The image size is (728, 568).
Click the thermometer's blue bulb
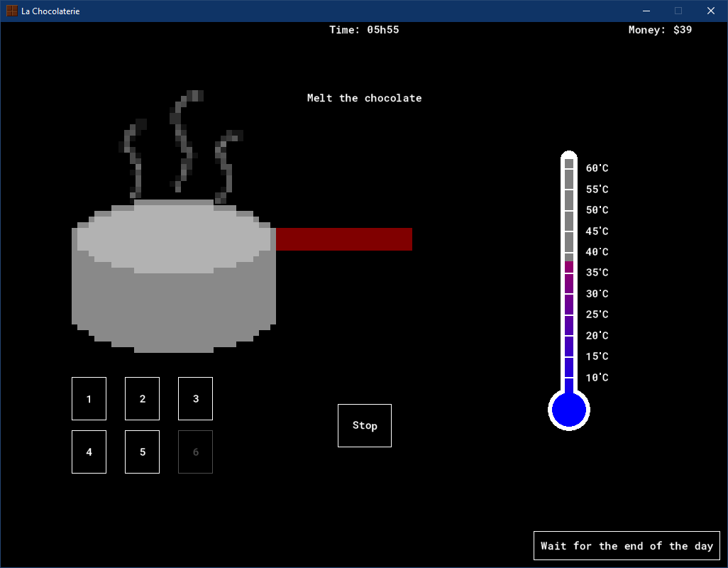(569, 410)
